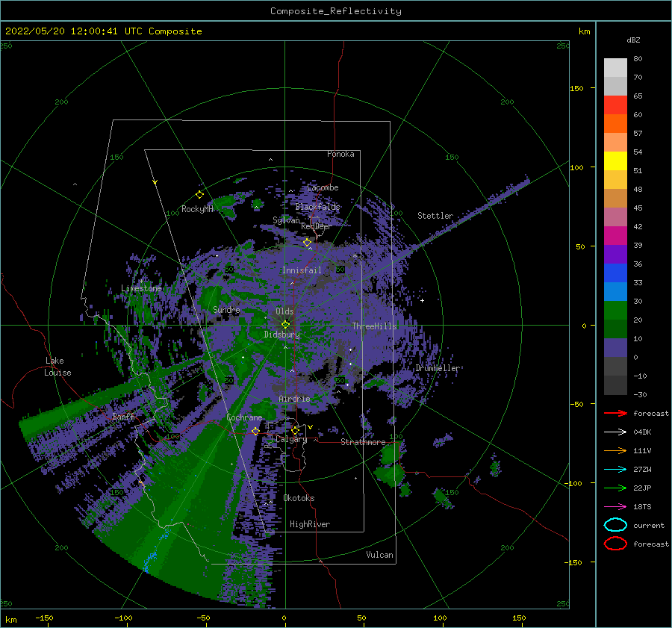Click the Didsbury town label
672x628 pixels.
coord(282,335)
